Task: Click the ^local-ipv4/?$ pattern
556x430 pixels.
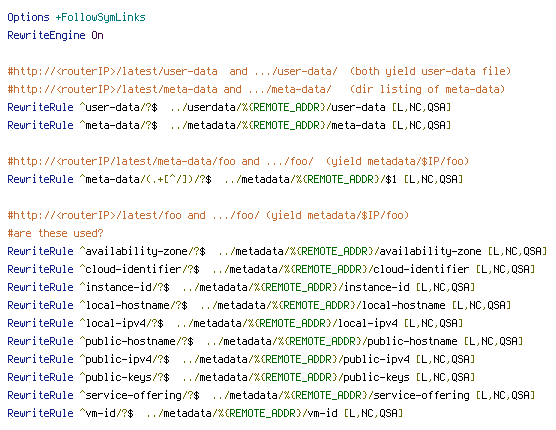Action: (121, 324)
